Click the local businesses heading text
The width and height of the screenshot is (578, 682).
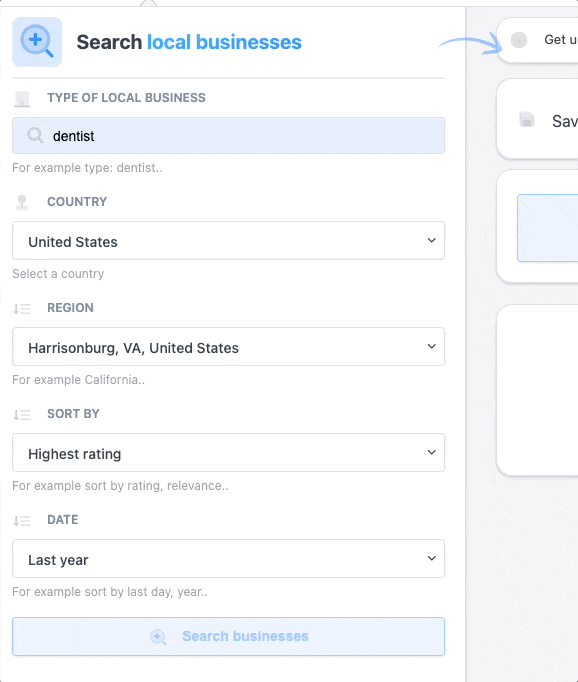tap(224, 42)
